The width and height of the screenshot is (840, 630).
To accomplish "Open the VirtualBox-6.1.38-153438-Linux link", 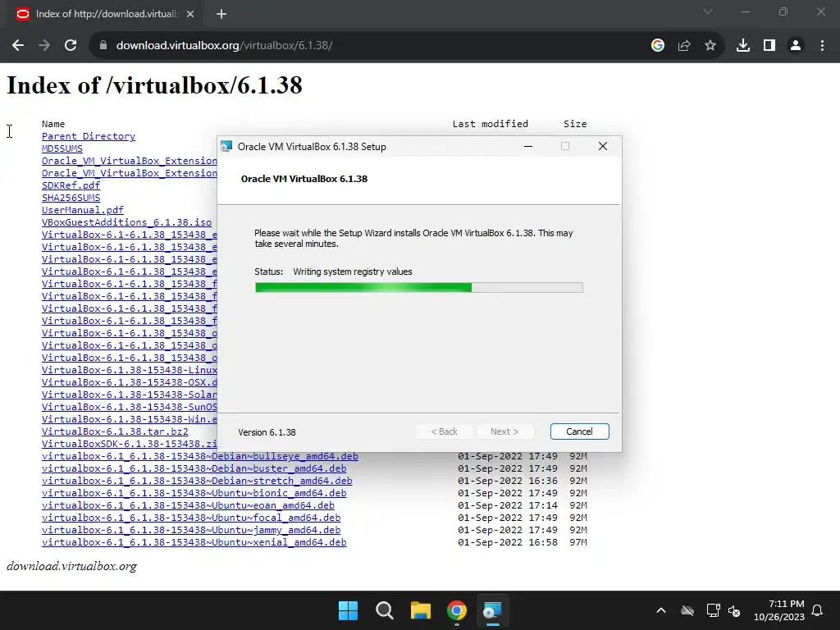I will [129, 370].
